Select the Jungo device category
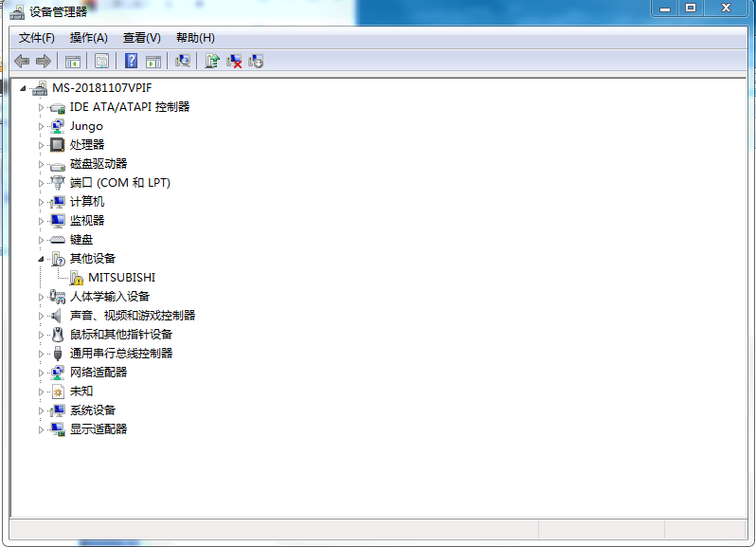 tap(86, 126)
